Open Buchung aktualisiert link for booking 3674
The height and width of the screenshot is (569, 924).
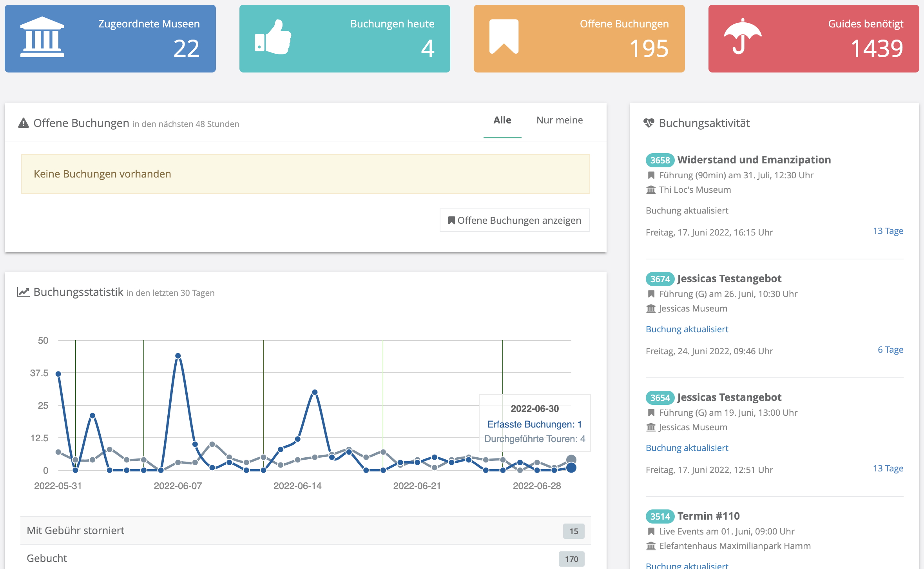click(687, 329)
